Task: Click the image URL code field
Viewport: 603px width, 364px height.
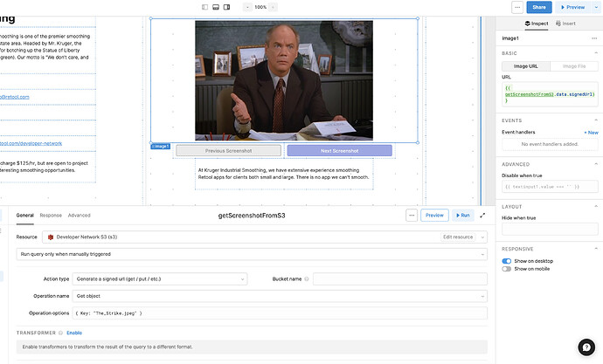Action: (x=550, y=94)
